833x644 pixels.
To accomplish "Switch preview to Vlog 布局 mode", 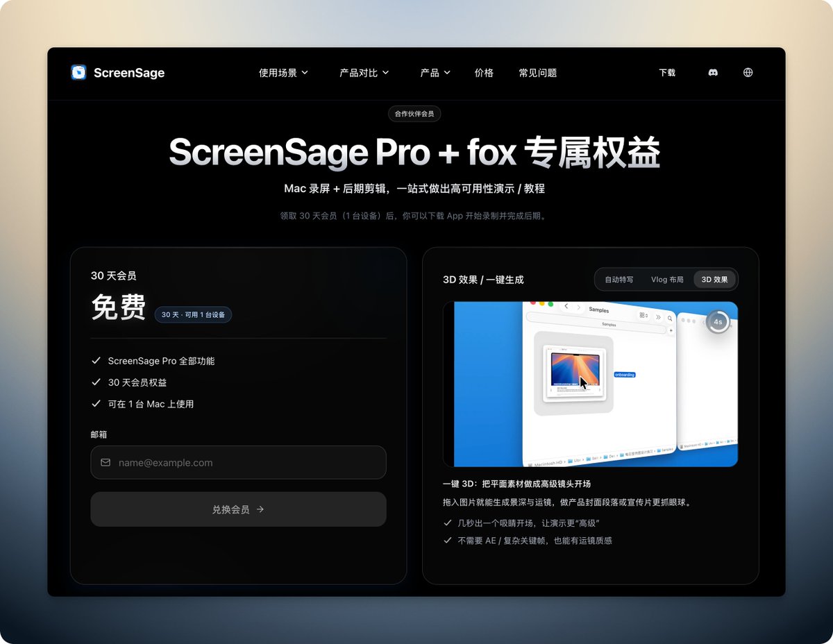I will click(666, 280).
